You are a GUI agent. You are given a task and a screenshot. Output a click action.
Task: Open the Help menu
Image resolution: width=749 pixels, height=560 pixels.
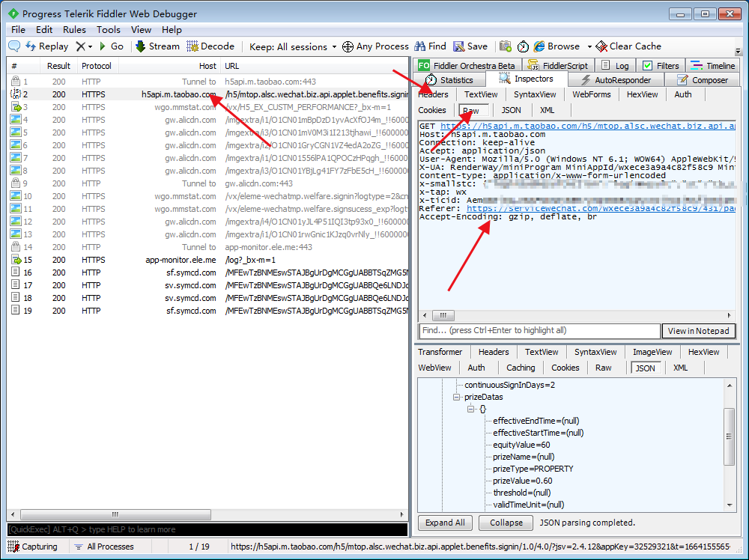[172, 30]
